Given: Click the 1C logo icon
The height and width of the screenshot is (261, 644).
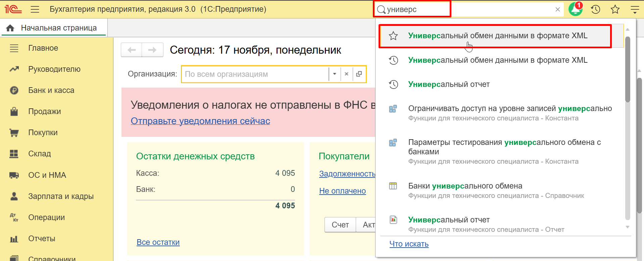Looking at the screenshot, I should pyautogui.click(x=13, y=9).
